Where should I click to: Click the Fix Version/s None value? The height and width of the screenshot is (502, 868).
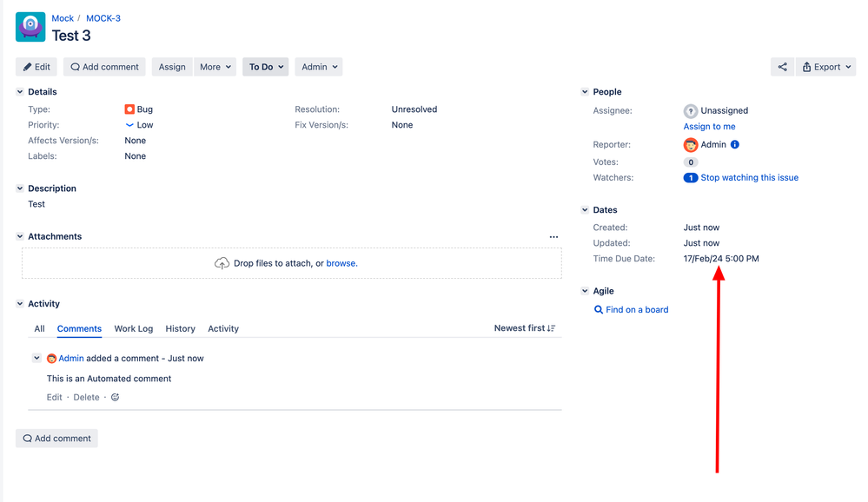coord(402,125)
